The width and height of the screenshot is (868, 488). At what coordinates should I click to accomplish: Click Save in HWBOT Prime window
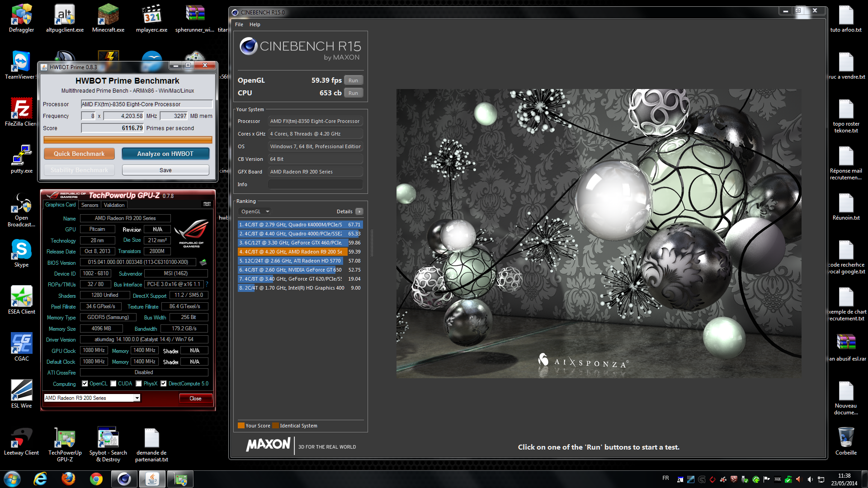tap(165, 170)
